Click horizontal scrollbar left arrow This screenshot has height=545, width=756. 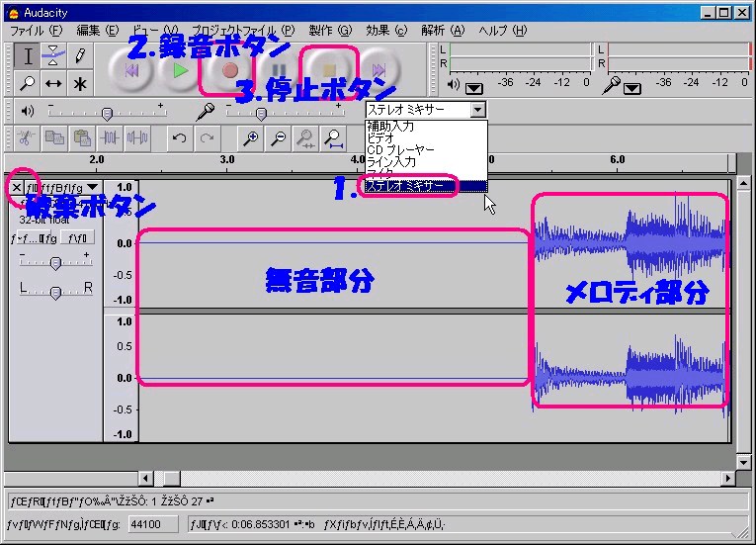(146, 479)
